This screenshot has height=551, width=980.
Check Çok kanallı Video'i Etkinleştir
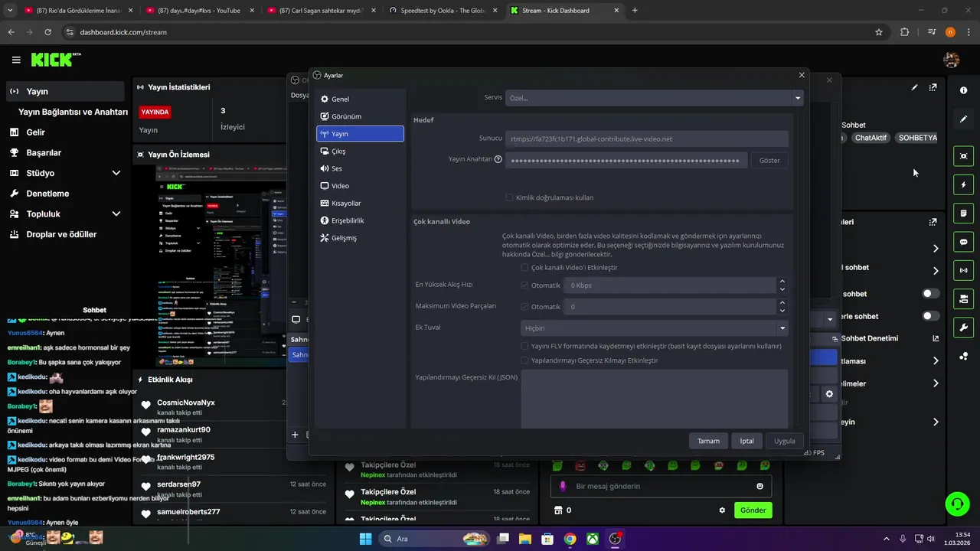(524, 268)
